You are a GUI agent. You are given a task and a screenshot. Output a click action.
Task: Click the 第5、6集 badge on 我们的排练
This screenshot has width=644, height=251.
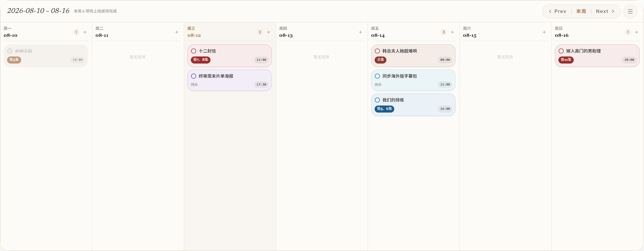(384, 109)
